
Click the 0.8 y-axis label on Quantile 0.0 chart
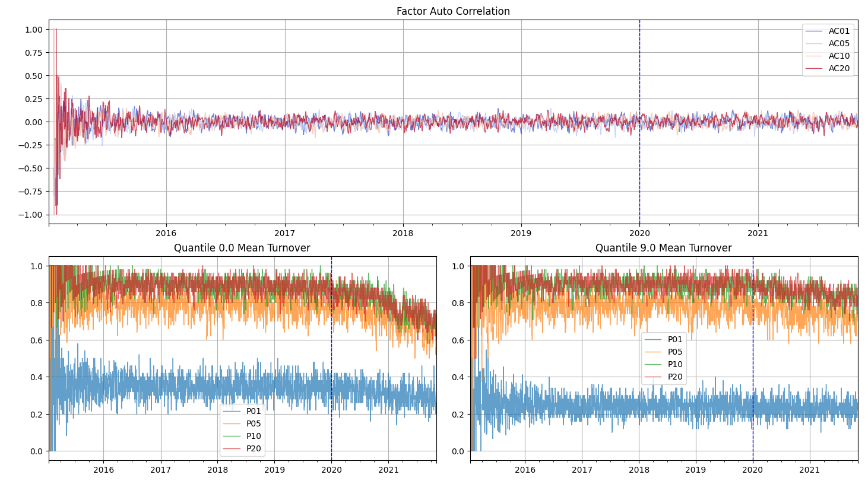pos(36,303)
